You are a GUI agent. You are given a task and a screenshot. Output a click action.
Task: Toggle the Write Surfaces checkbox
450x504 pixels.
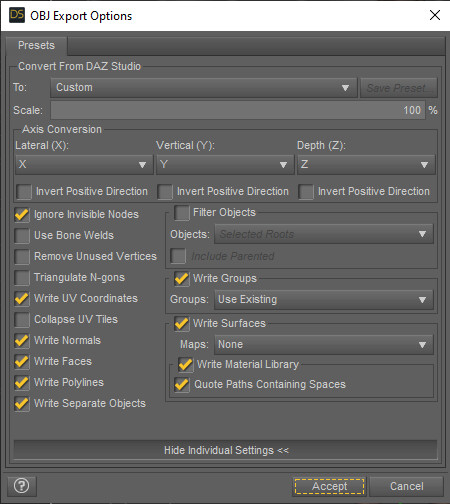click(x=182, y=323)
